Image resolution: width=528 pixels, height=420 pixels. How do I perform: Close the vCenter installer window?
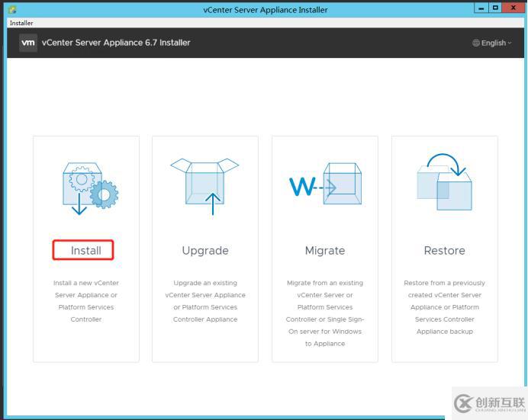(514, 8)
